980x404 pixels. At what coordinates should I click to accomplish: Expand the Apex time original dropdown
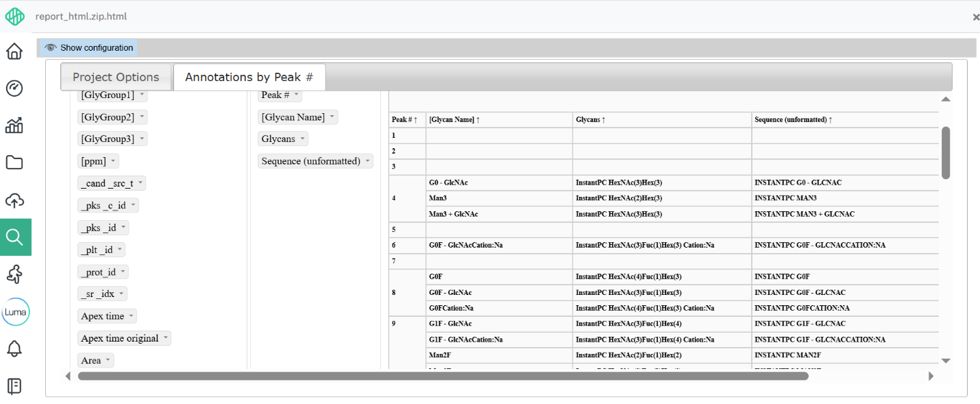[166, 338]
